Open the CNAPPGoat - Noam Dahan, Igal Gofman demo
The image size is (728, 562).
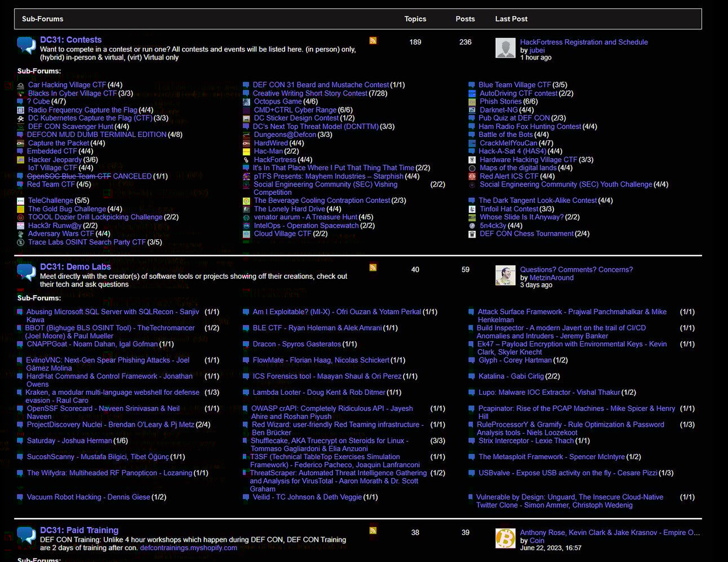click(92, 344)
